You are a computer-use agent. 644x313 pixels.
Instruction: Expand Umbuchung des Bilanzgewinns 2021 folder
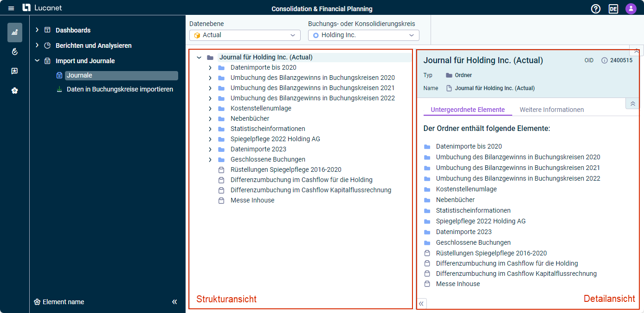pos(210,88)
